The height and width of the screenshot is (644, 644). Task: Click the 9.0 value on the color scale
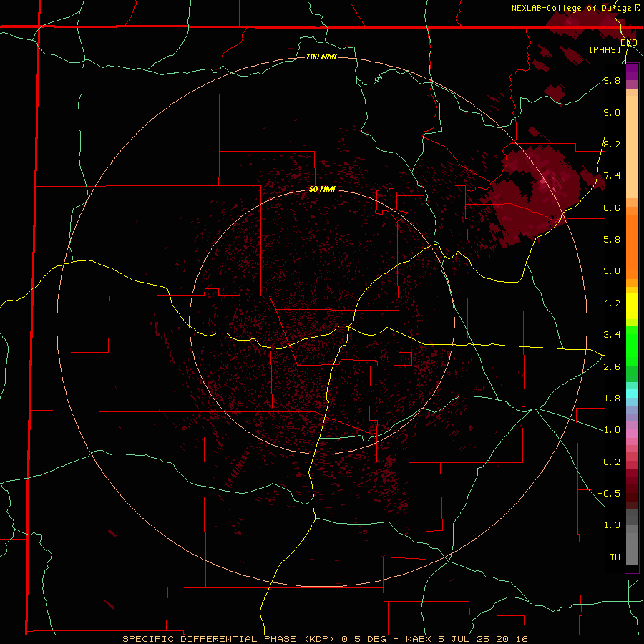pos(612,112)
